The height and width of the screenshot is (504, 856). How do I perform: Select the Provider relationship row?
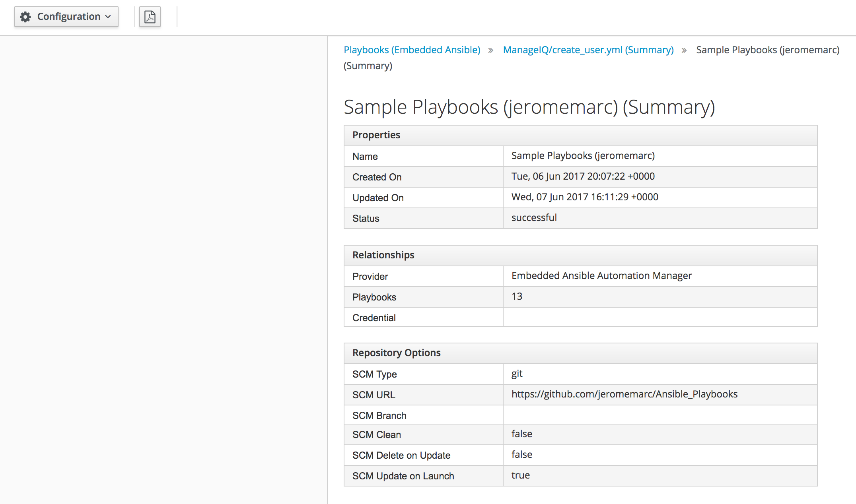[x=580, y=276]
